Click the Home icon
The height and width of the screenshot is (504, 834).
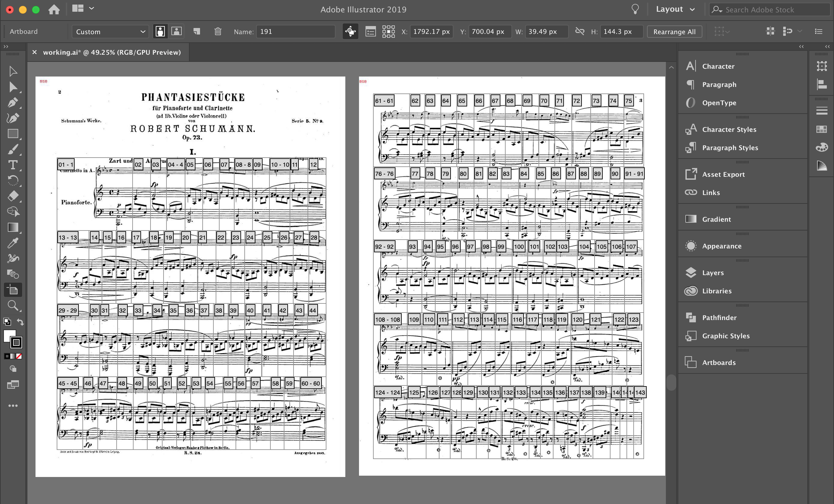[x=54, y=9]
